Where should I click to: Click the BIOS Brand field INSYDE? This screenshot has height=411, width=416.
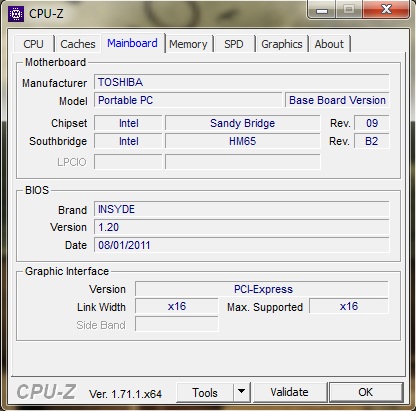click(x=241, y=209)
